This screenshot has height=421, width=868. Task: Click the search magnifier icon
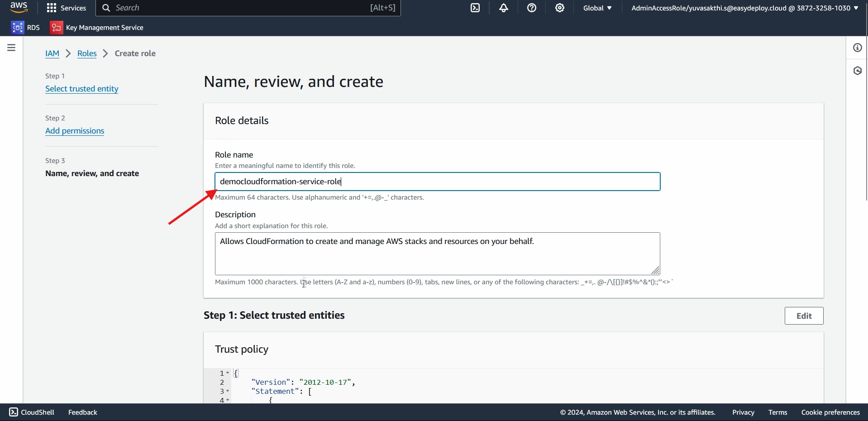tap(106, 8)
